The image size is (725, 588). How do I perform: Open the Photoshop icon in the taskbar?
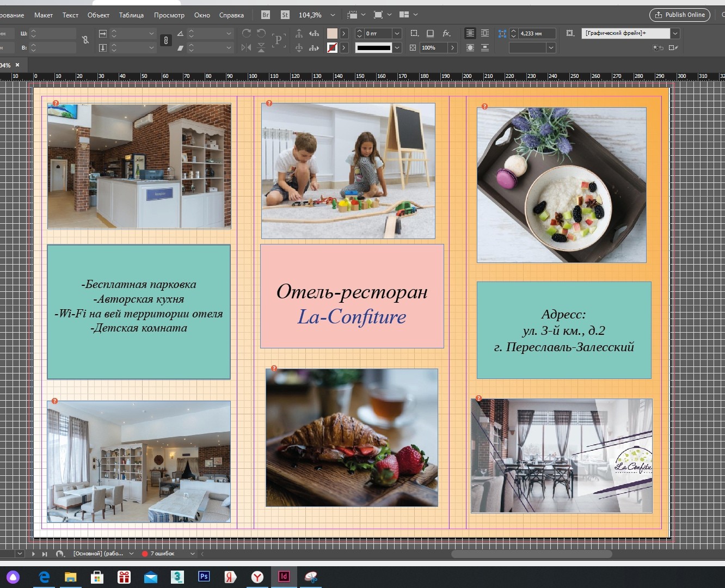point(204,577)
